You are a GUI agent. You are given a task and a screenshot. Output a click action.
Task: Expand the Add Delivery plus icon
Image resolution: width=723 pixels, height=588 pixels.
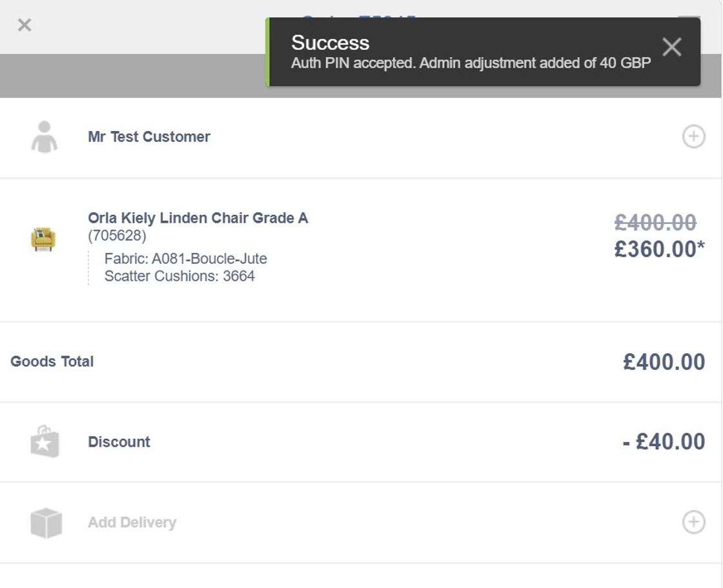693,522
